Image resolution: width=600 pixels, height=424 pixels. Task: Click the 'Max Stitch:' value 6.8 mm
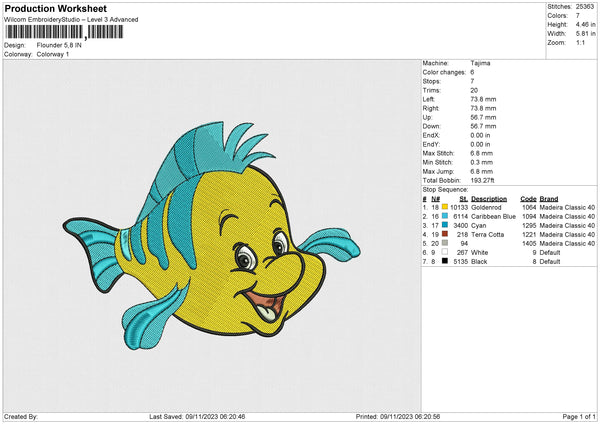tap(482, 153)
